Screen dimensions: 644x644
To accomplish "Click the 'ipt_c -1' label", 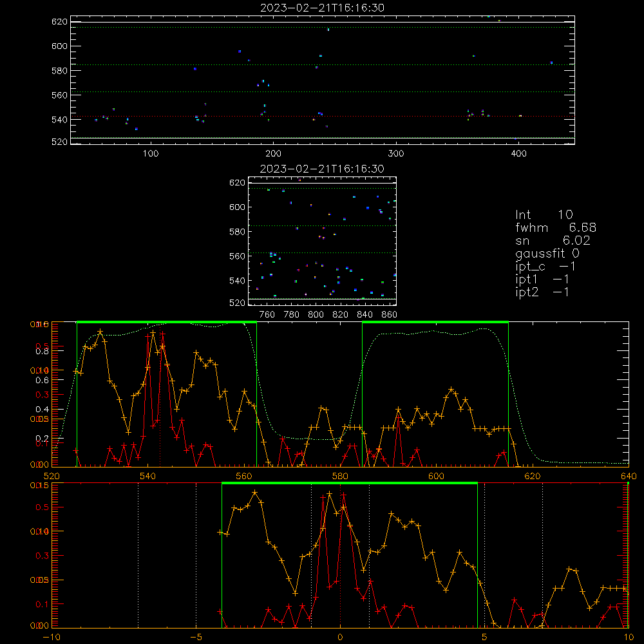I will [546, 267].
